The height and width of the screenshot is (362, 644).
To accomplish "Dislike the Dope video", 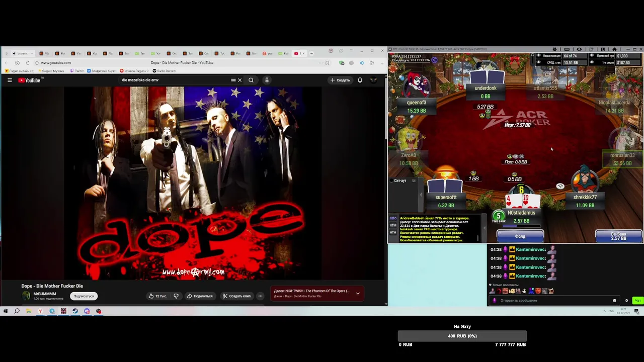I will point(176,296).
